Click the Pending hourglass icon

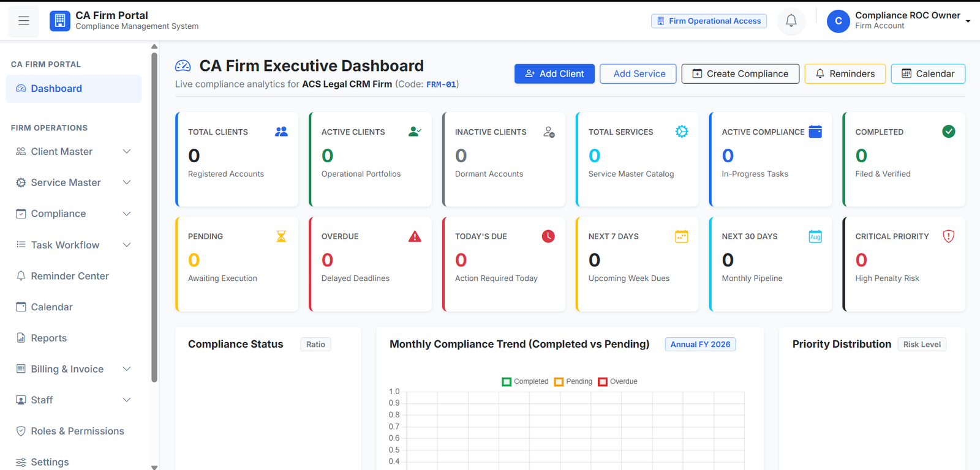coord(281,236)
